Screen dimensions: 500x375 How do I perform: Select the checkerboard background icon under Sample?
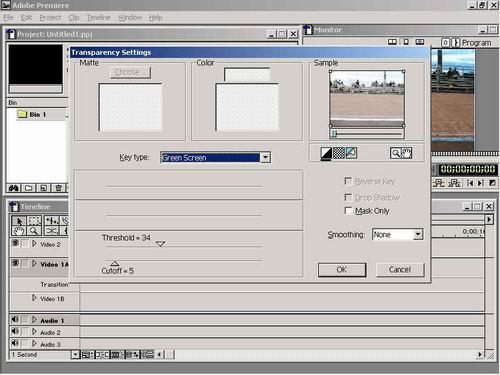[x=339, y=153]
